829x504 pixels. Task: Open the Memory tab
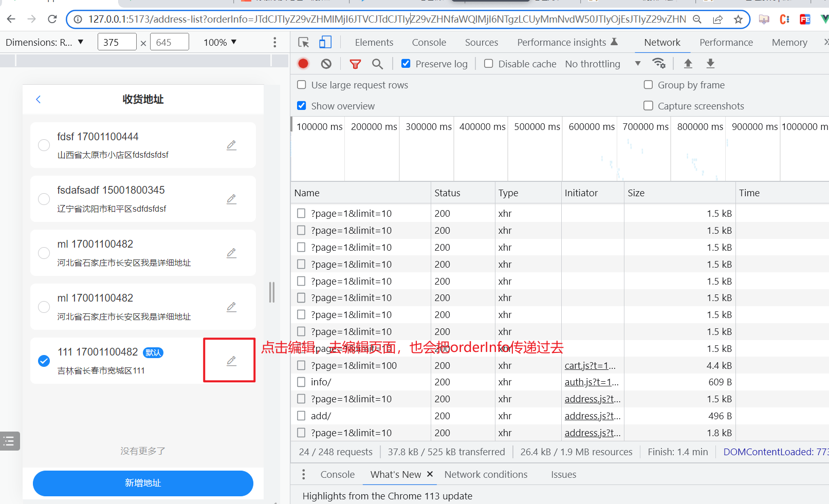[x=789, y=42]
